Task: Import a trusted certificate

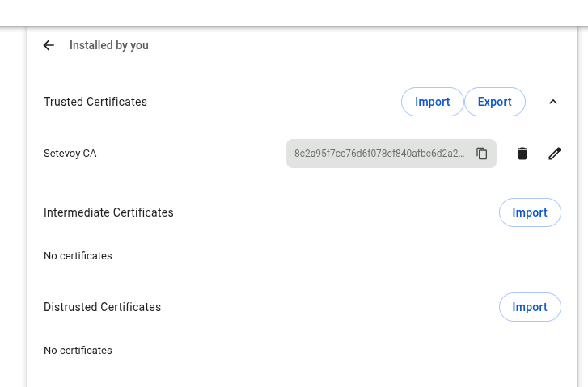Action: pyautogui.click(x=432, y=102)
